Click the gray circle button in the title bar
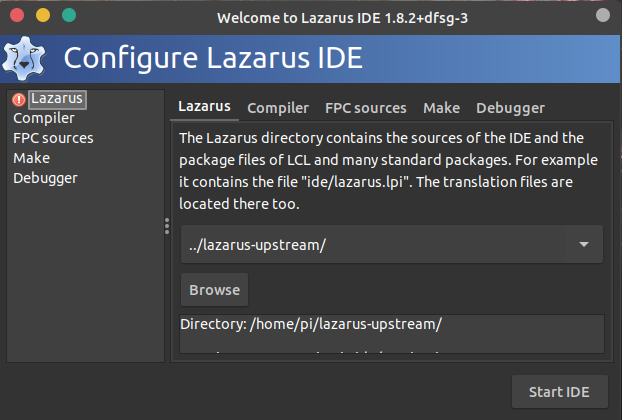The width and height of the screenshot is (622, 420). pyautogui.click(x=603, y=15)
